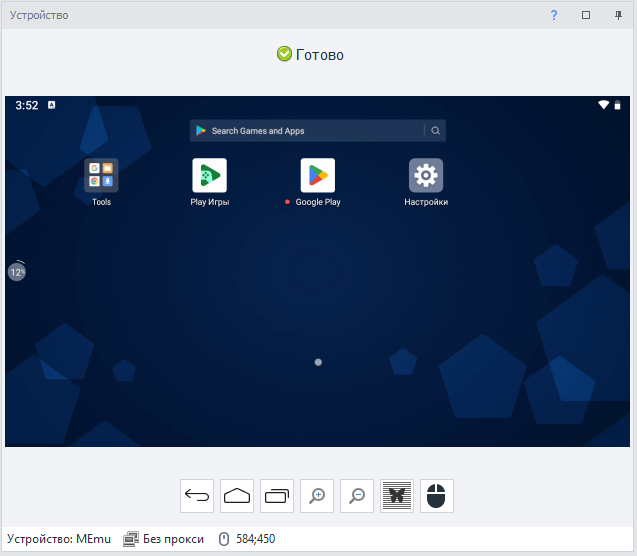
Task: Click the 12% floating bubble indicator
Action: pyautogui.click(x=17, y=271)
